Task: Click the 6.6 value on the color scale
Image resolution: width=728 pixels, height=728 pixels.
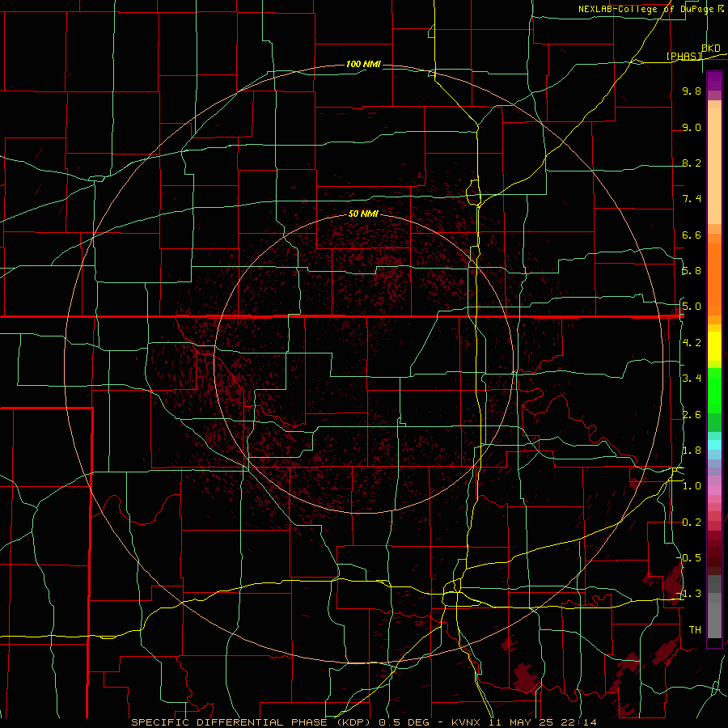Action: 692,235
